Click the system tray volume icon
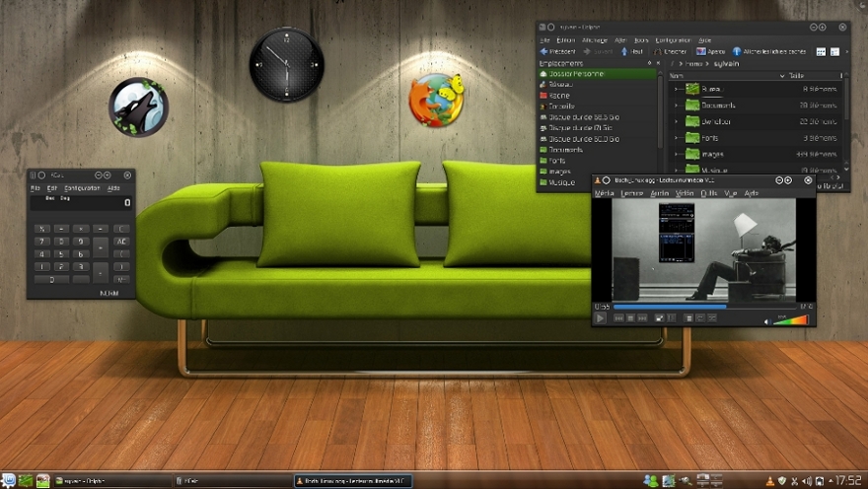The height and width of the screenshot is (489, 868). click(807, 481)
